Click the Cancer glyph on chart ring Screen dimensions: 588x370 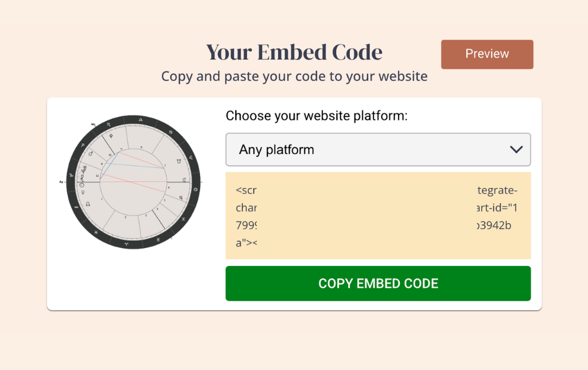(x=195, y=189)
